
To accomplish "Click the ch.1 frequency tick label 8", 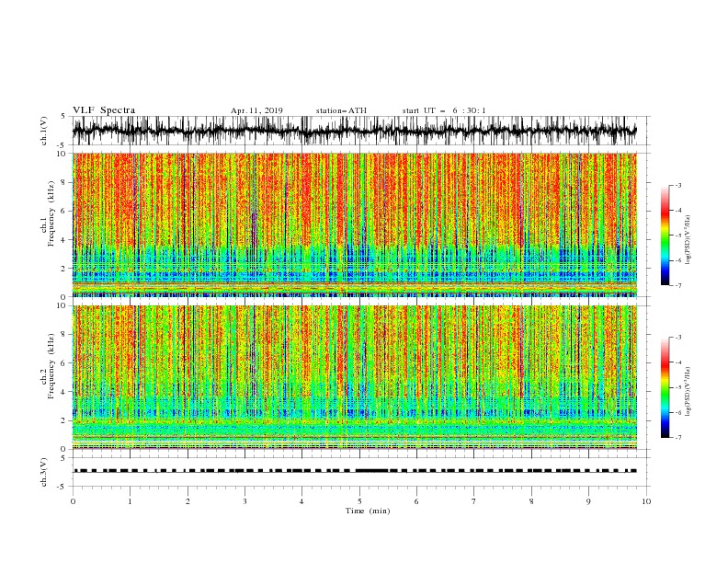I will [x=63, y=182].
